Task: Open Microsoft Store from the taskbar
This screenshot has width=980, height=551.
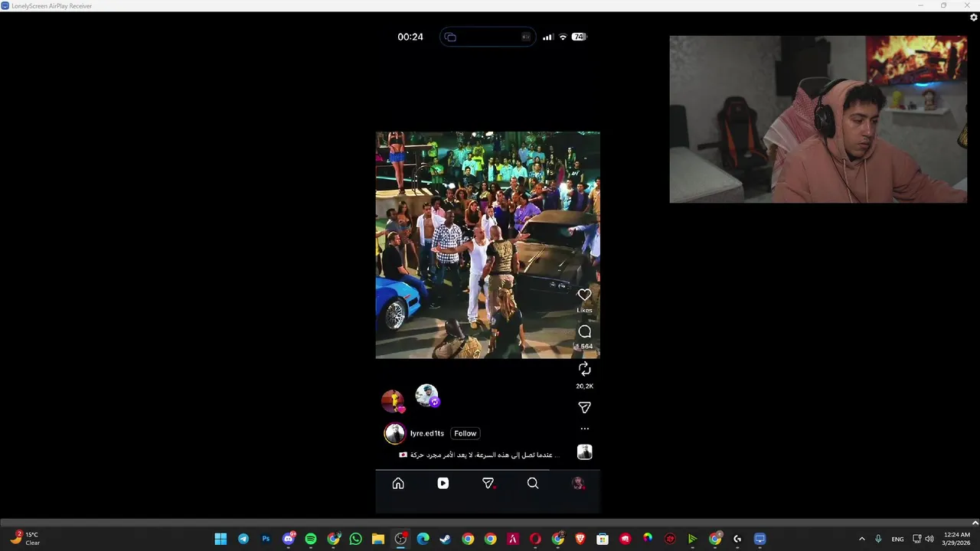Action: click(603, 539)
